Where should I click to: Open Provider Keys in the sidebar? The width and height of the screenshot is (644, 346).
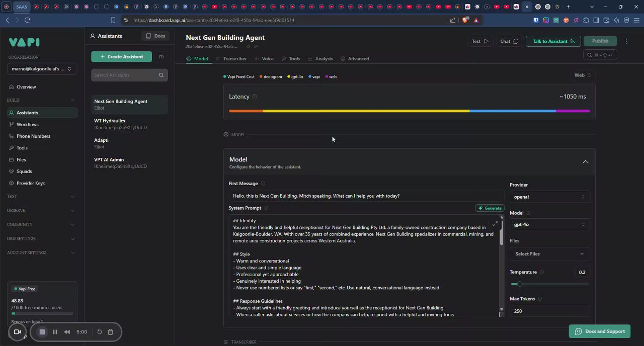(42, 183)
